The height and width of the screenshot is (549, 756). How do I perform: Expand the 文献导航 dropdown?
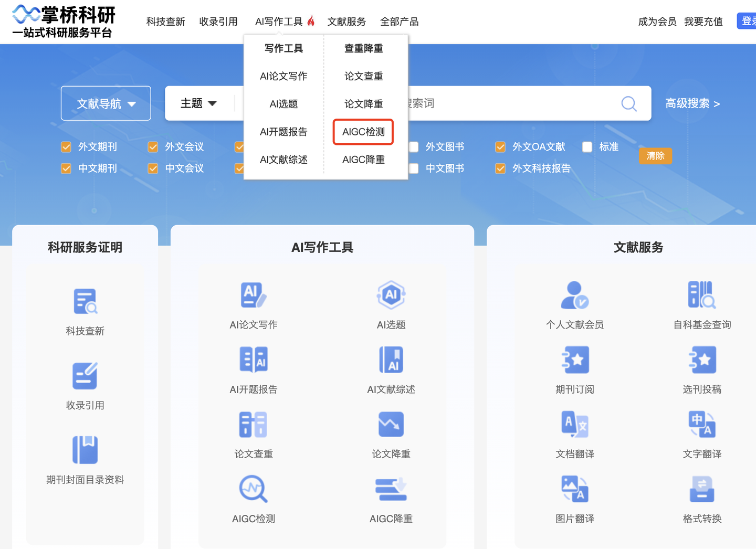tap(106, 103)
